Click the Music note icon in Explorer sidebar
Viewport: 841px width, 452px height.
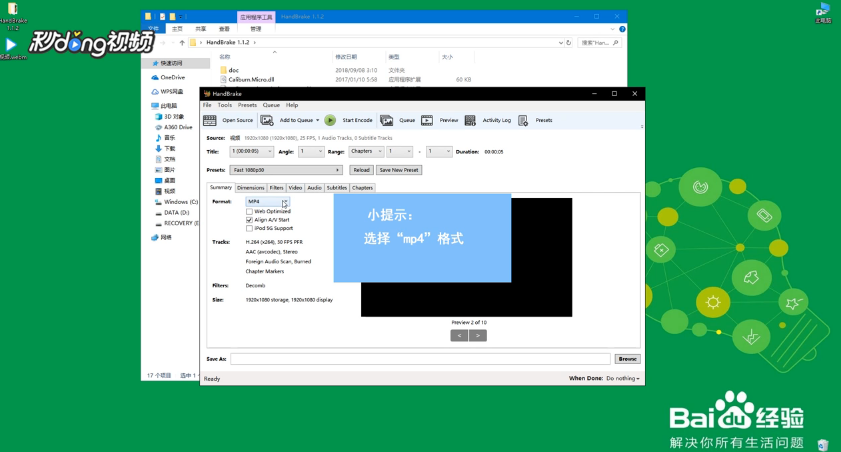tap(159, 138)
